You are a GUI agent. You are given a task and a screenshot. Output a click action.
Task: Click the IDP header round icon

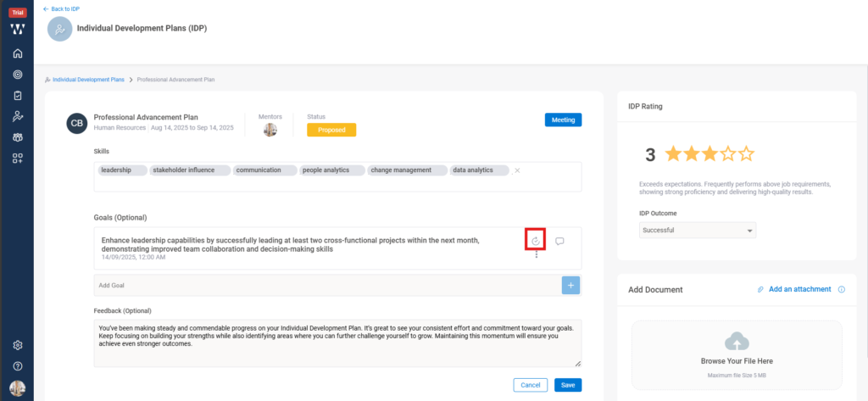(x=60, y=29)
